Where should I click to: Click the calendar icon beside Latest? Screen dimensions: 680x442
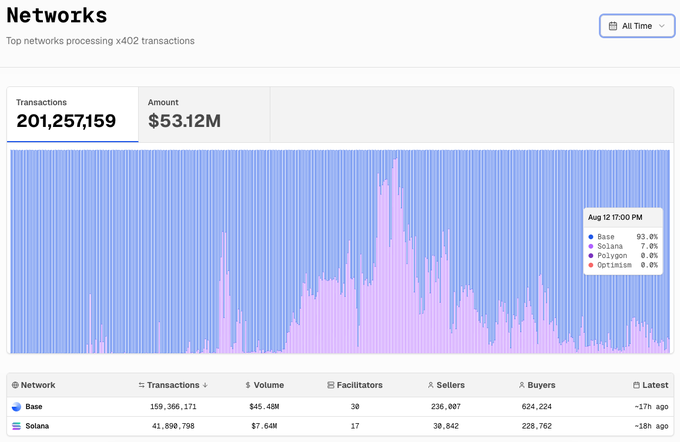[636, 385]
